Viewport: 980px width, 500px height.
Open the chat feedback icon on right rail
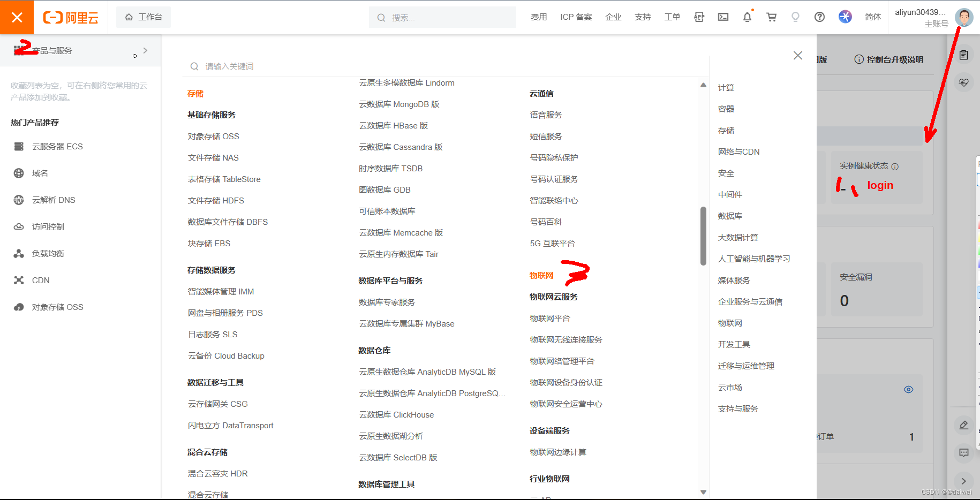[964, 453]
